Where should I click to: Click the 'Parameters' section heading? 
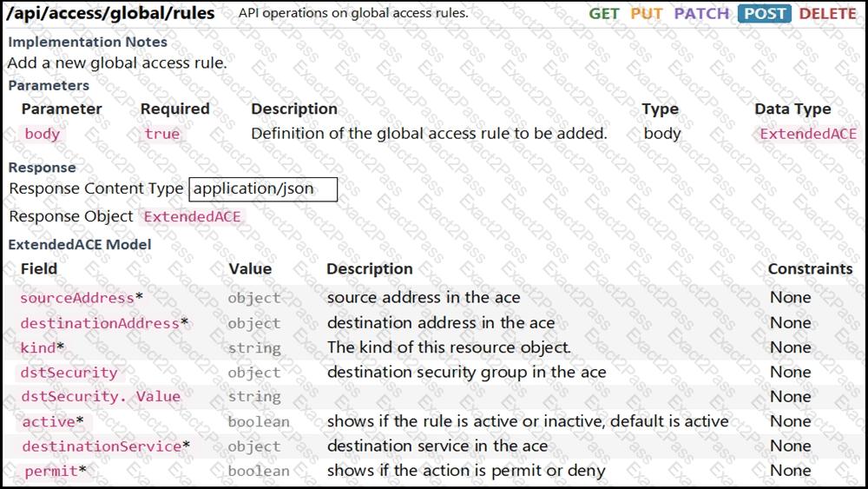tap(48, 85)
